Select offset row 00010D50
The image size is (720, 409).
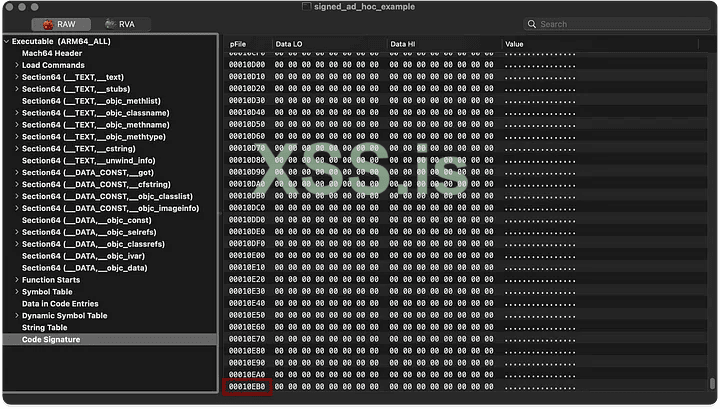pyautogui.click(x=466, y=125)
